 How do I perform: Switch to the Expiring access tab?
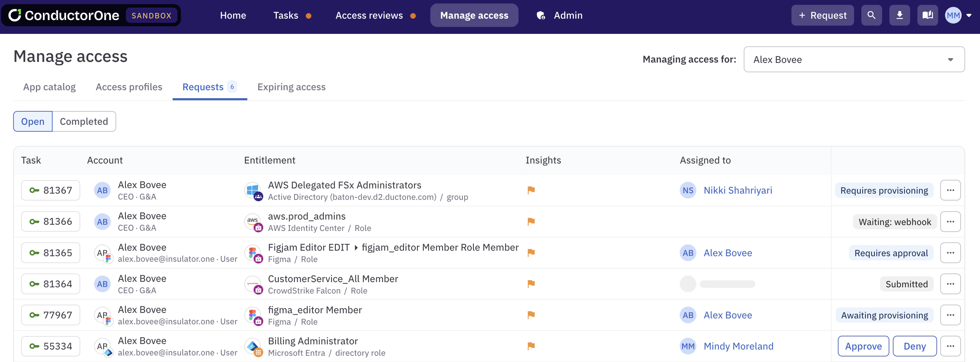pyautogui.click(x=291, y=87)
